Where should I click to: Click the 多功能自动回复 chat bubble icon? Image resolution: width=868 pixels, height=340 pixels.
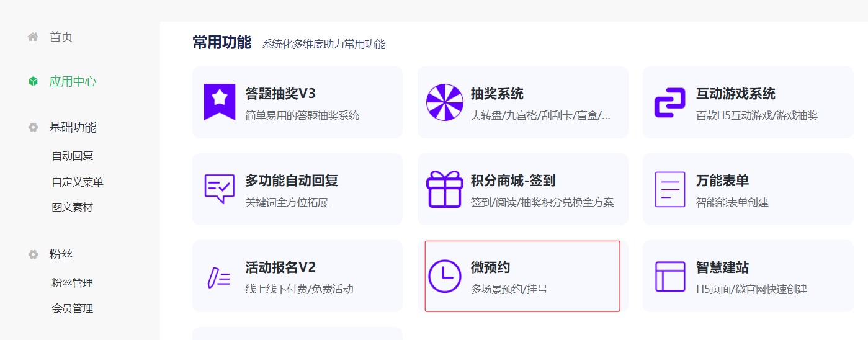point(220,189)
